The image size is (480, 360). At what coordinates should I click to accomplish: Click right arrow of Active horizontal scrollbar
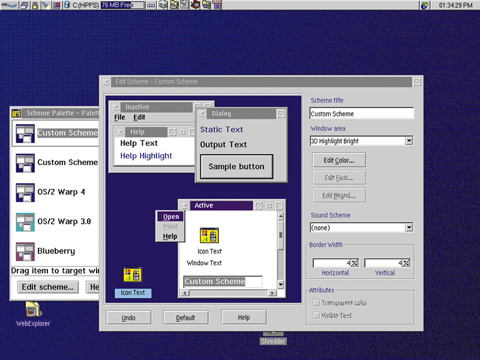273,293
